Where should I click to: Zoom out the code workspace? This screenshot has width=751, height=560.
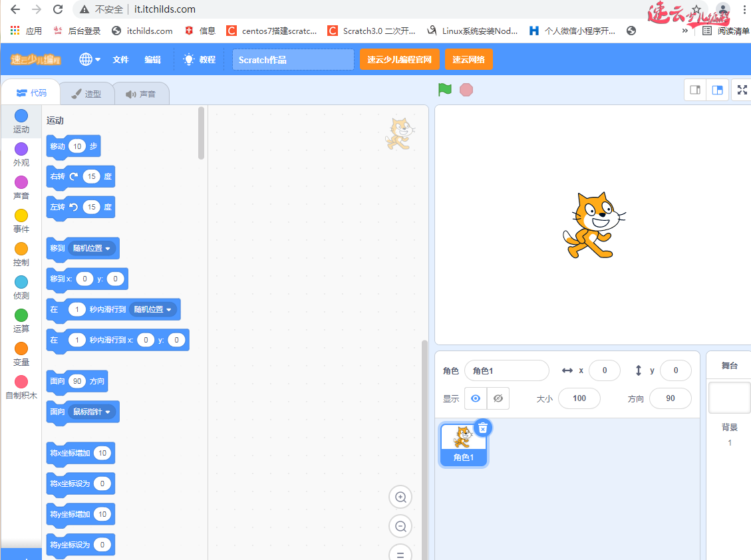pyautogui.click(x=400, y=527)
